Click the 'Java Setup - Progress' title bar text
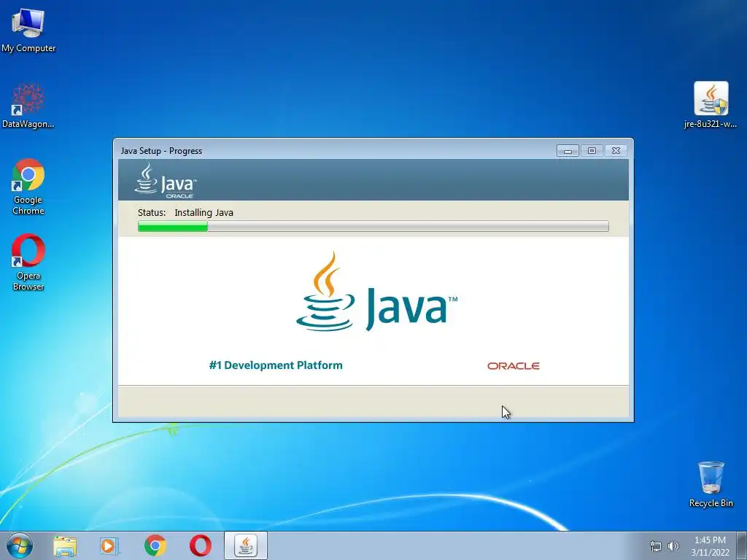This screenshot has width=747, height=560. 161,151
